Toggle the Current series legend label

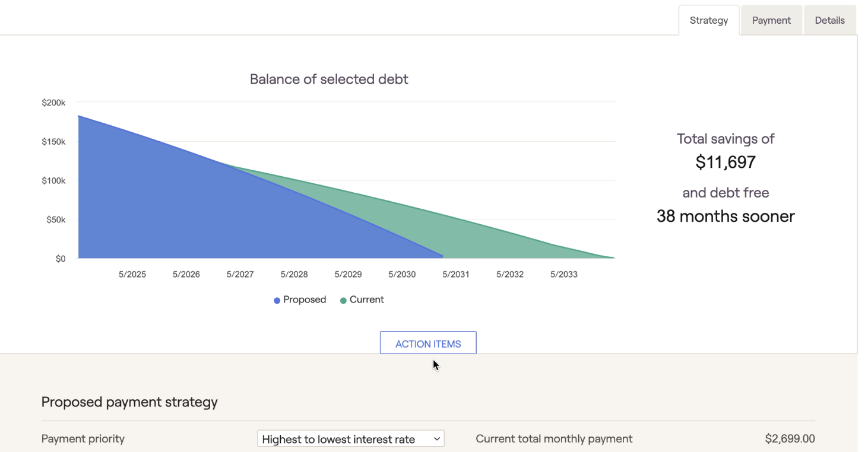(x=366, y=300)
